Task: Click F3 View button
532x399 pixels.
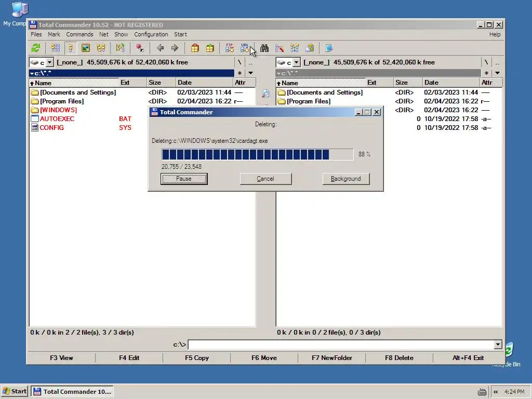Action: point(61,357)
